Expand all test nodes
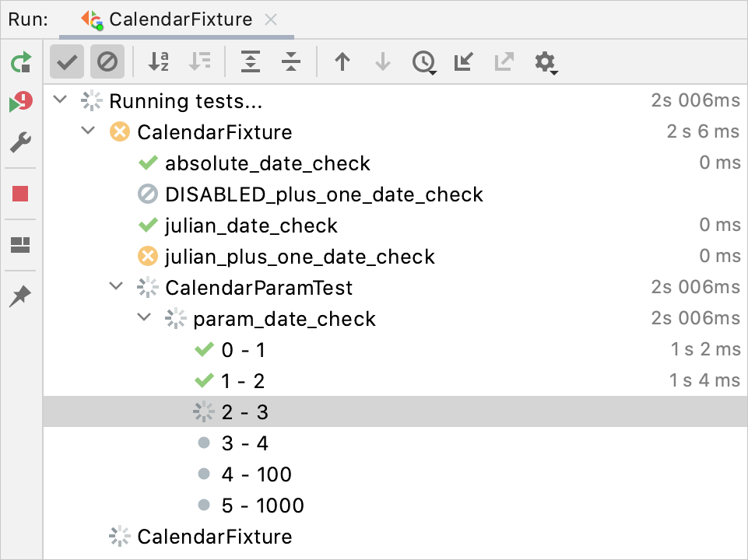The image size is (748, 560). 251,61
